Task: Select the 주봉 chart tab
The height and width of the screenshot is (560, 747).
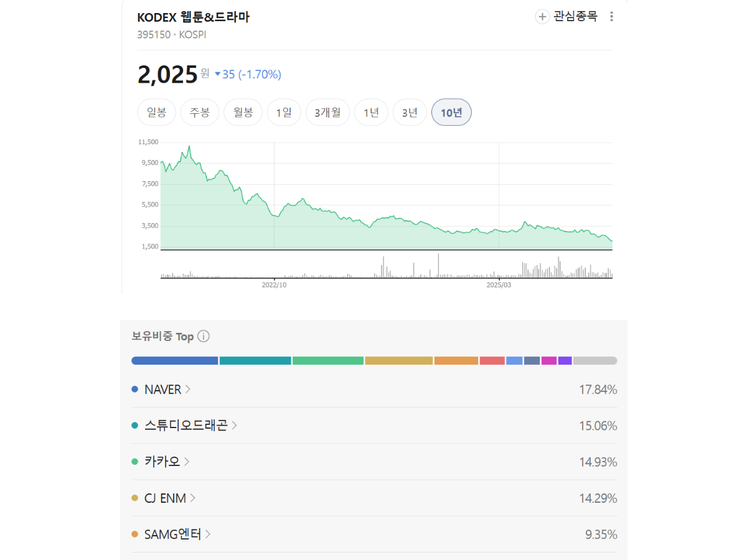Action: coord(200,113)
